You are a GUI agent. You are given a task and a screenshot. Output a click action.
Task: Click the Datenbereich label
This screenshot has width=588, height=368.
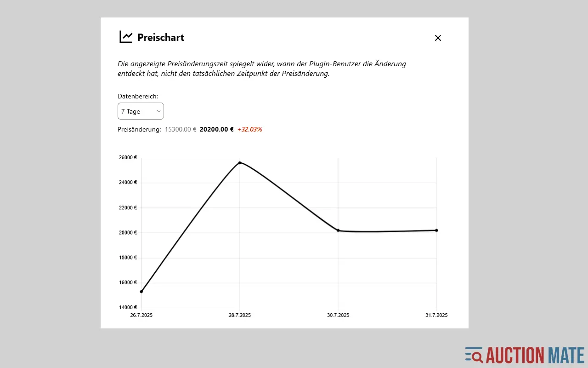click(x=138, y=96)
